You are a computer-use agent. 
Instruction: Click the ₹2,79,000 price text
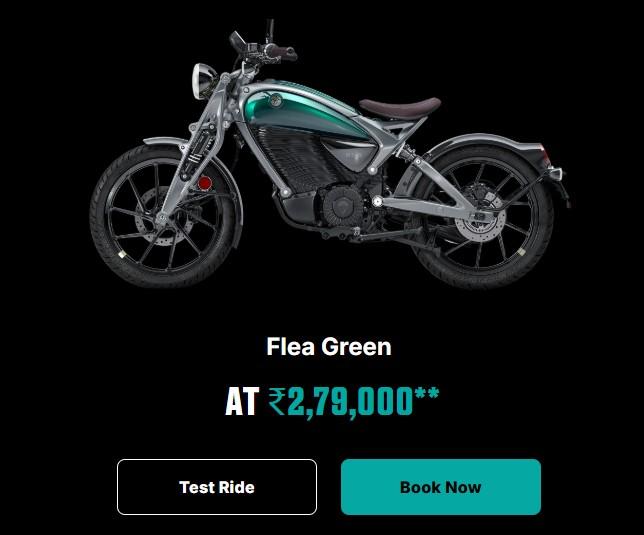point(340,402)
